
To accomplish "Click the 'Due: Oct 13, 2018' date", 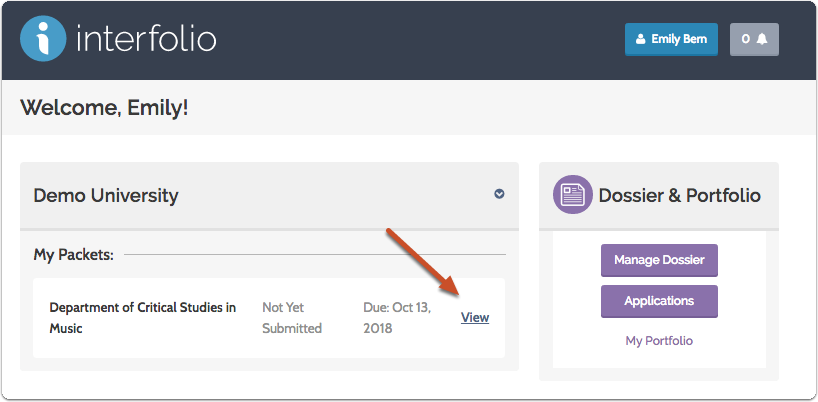I will pos(397,318).
